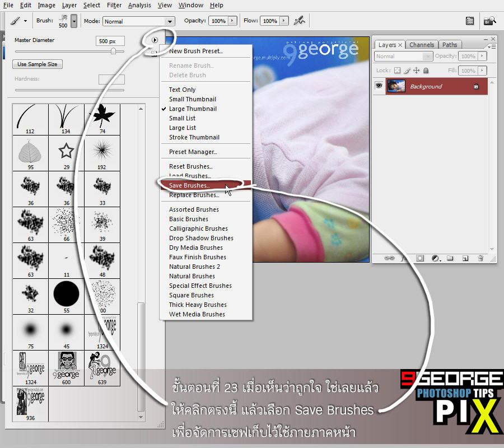Choose the starburst brush 192
The width and height of the screenshot is (504, 448).
102,153
